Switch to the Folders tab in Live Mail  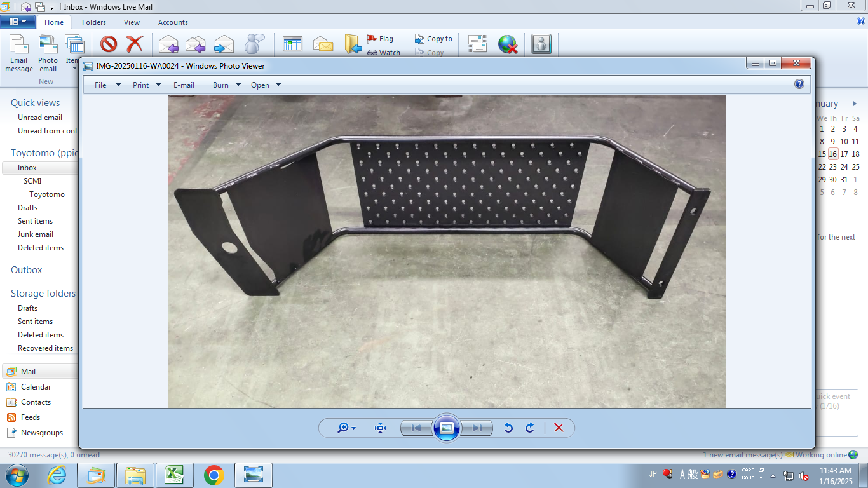coord(94,22)
